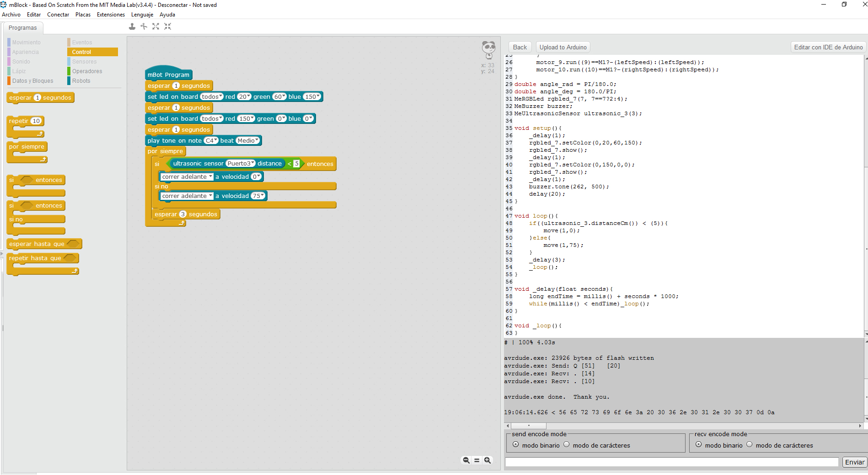
Task: Click the serial message input field
Action: coord(672,462)
